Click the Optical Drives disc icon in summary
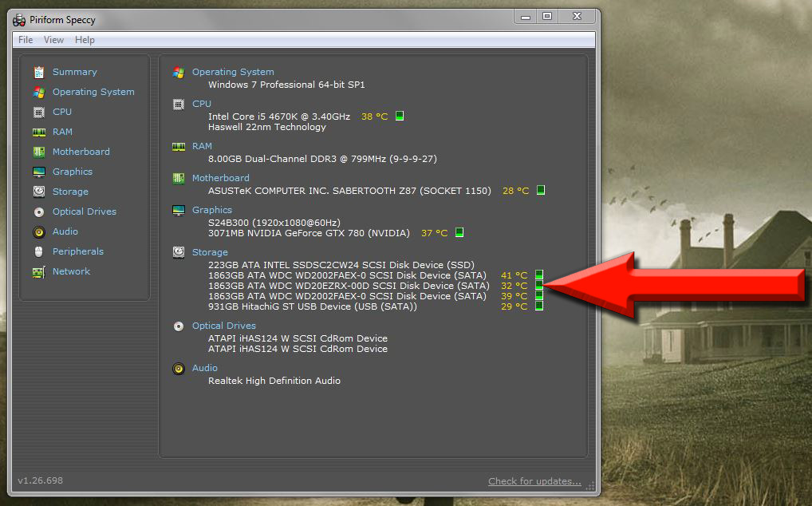The height and width of the screenshot is (506, 812). 179,326
